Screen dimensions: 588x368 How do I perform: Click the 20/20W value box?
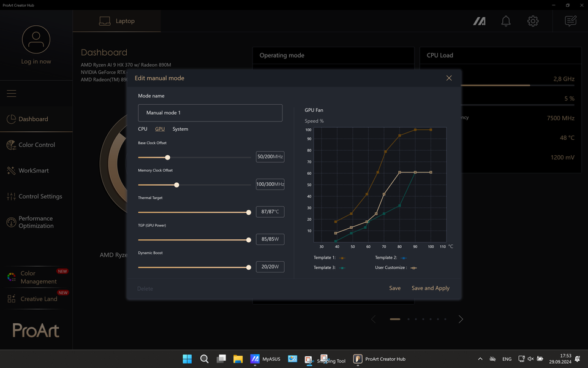[x=270, y=267]
